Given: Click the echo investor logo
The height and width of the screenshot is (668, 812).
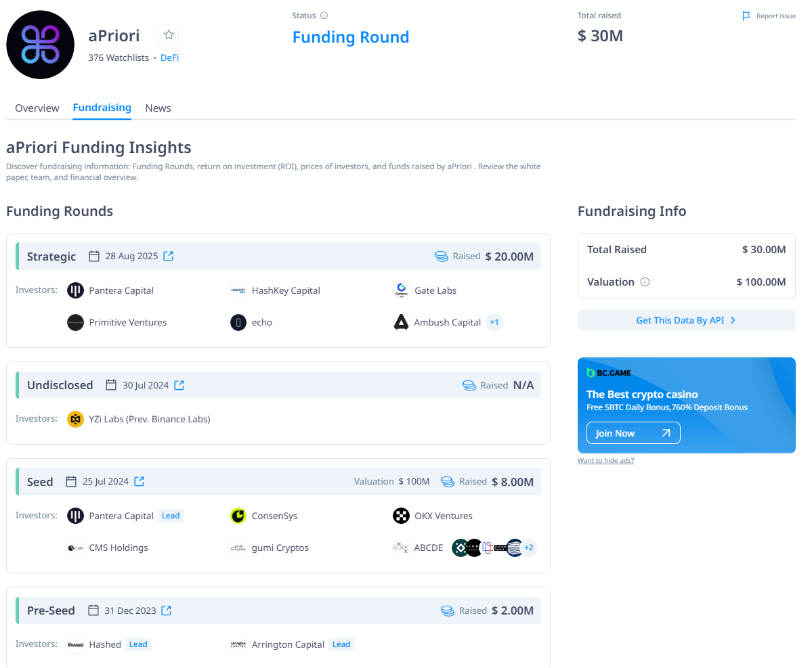Looking at the screenshot, I should (x=238, y=322).
